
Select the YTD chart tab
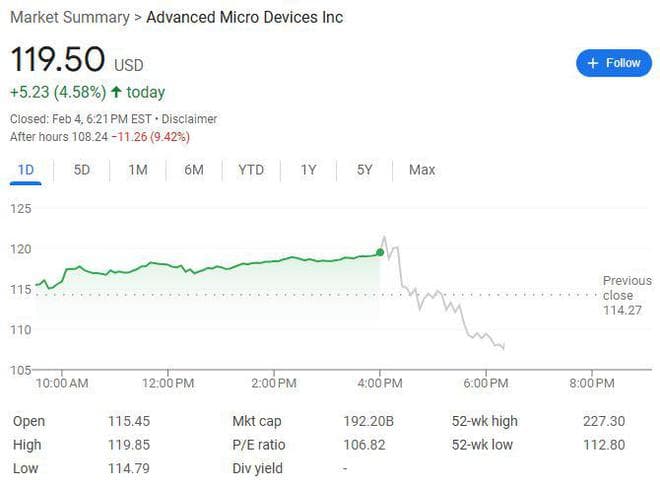(x=251, y=170)
